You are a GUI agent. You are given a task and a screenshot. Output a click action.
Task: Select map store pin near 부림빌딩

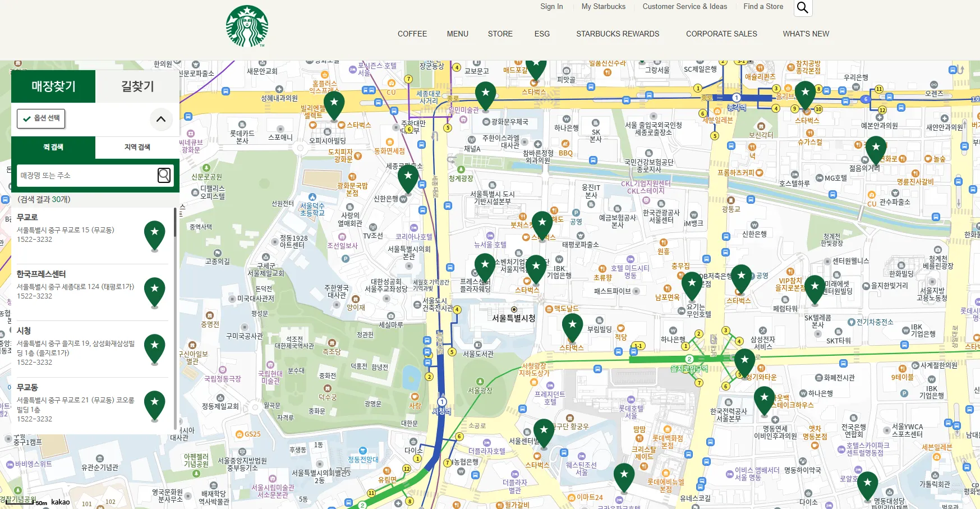pos(573,328)
